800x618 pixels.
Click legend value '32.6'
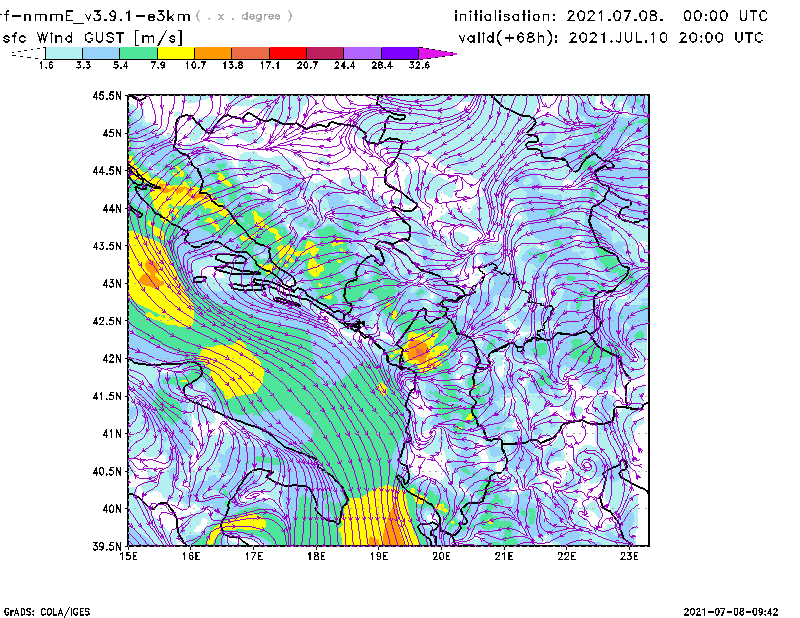(x=419, y=65)
